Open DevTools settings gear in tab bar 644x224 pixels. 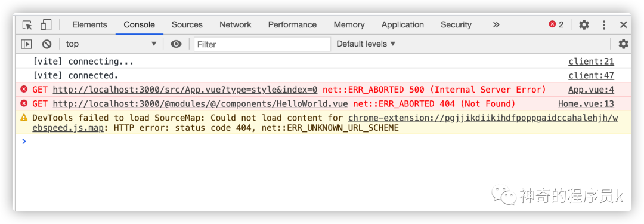tap(584, 25)
